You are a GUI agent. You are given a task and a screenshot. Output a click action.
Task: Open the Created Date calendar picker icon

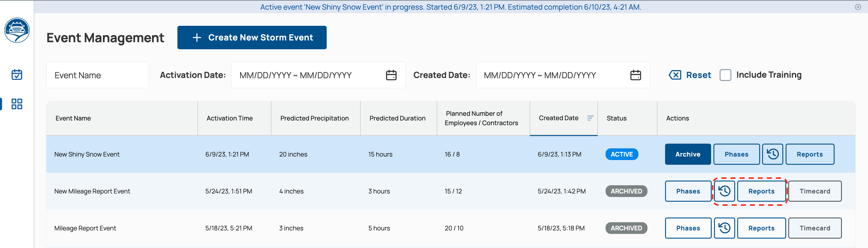click(x=635, y=75)
